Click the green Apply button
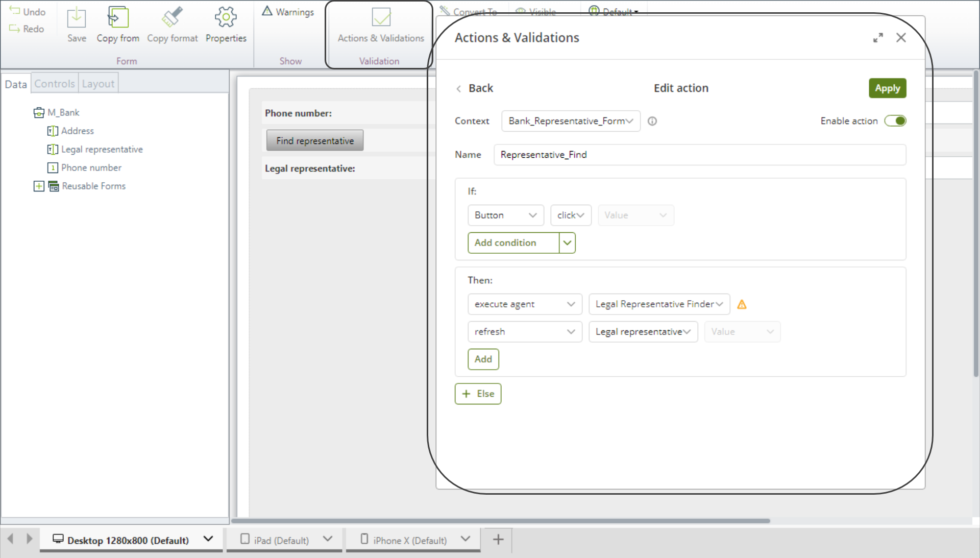 [887, 88]
